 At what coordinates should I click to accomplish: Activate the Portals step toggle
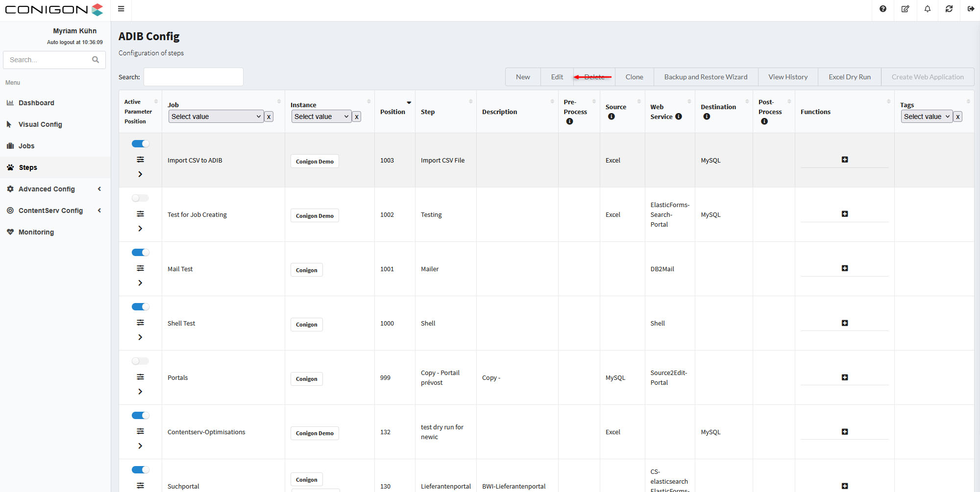coord(140,361)
